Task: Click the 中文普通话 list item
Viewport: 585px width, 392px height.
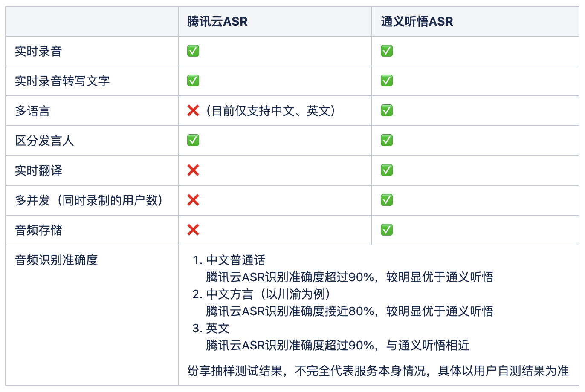Action: (x=236, y=260)
